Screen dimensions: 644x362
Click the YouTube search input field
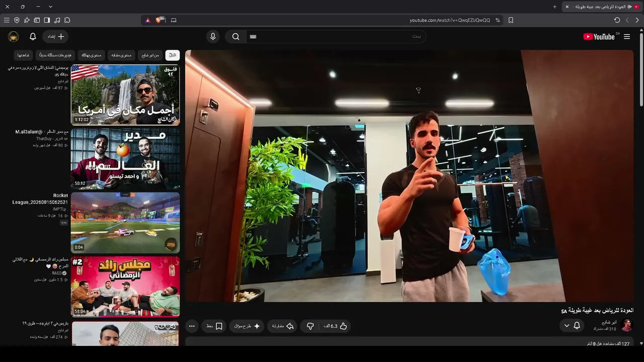336,37
